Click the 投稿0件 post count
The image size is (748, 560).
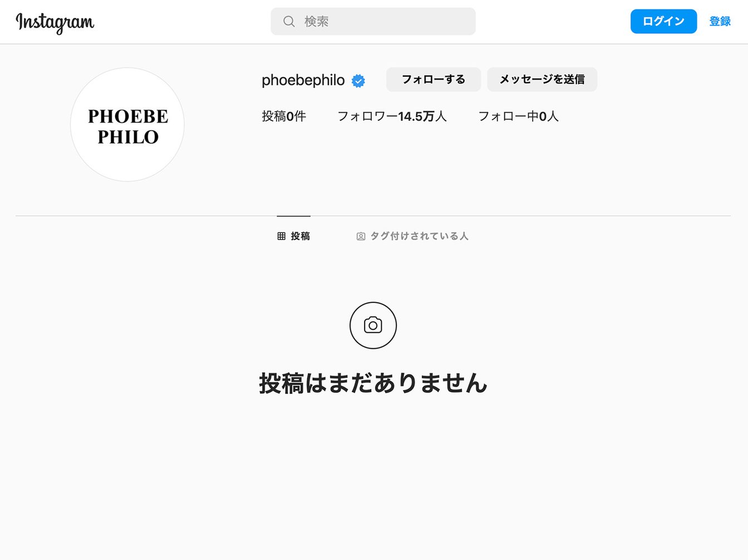[x=284, y=116]
